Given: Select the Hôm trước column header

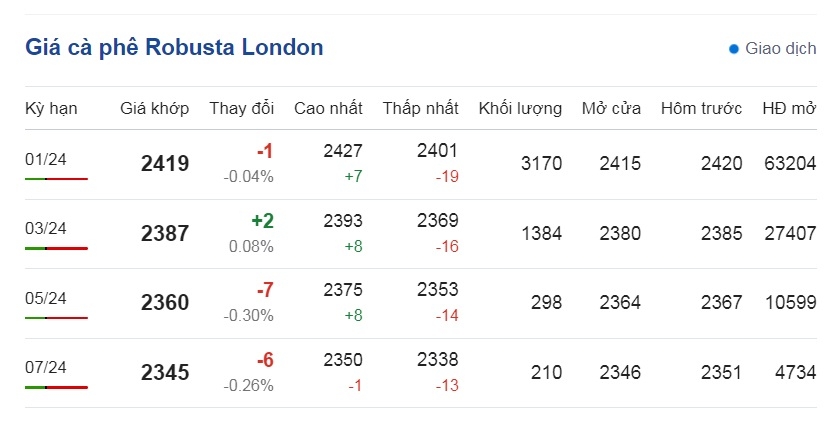Looking at the screenshot, I should [701, 108].
